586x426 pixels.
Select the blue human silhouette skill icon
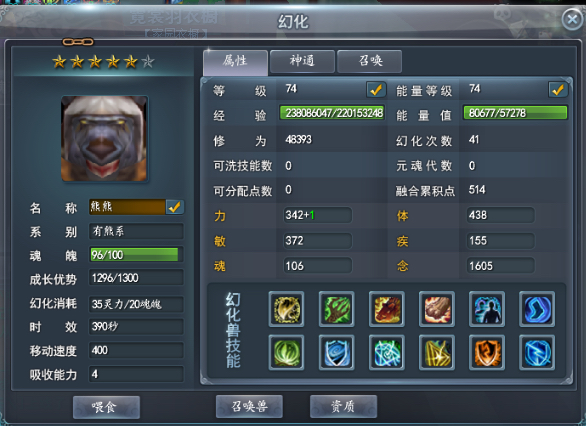pyautogui.click(x=487, y=309)
